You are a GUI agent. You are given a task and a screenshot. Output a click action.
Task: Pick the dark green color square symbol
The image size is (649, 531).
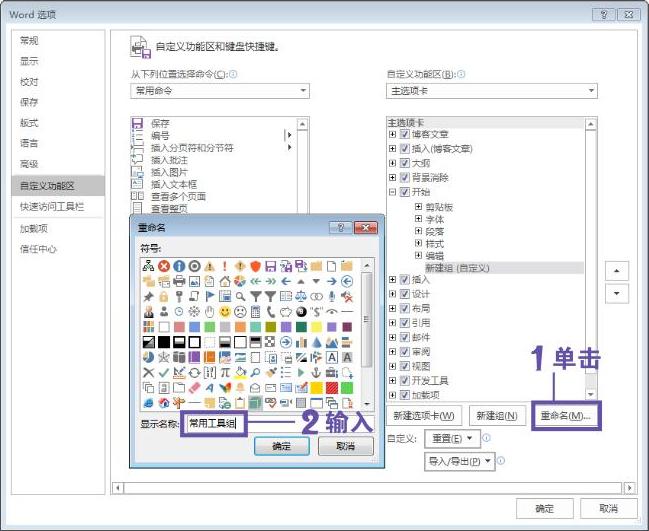(x=301, y=327)
